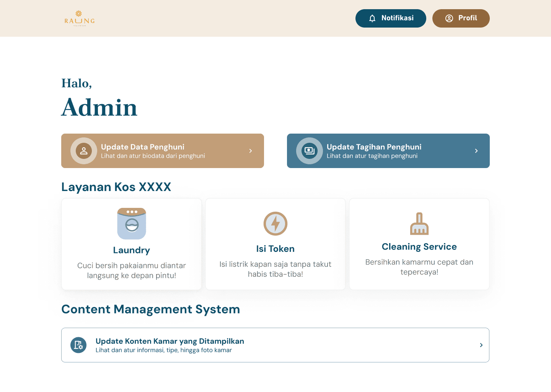
Task: Click the Raung logo in the header
Action: [x=79, y=18]
